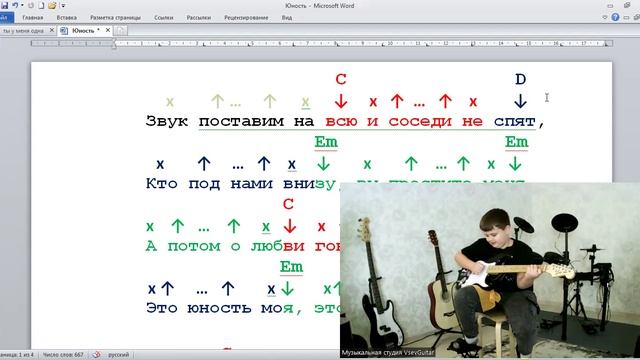Open the Вид ribbon tab
The width and height of the screenshot is (640, 360).
coord(287,18)
